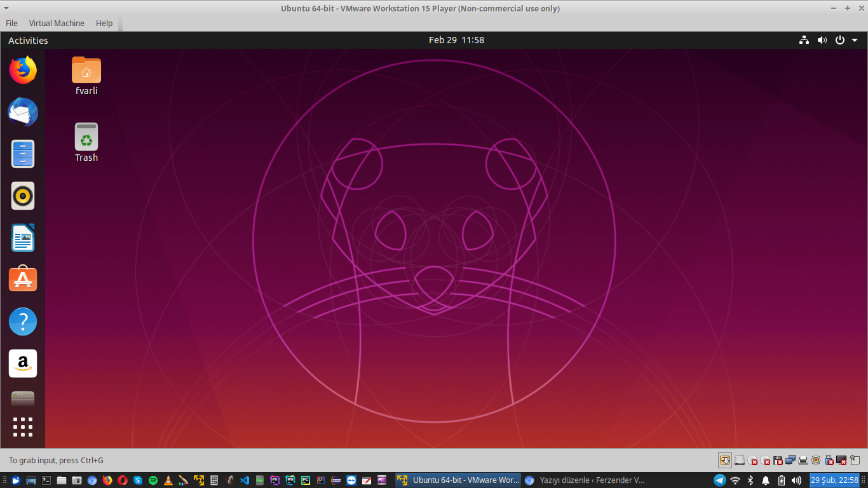Switch to Ubuntu 64-bit VMware taskbar window

pos(458,480)
